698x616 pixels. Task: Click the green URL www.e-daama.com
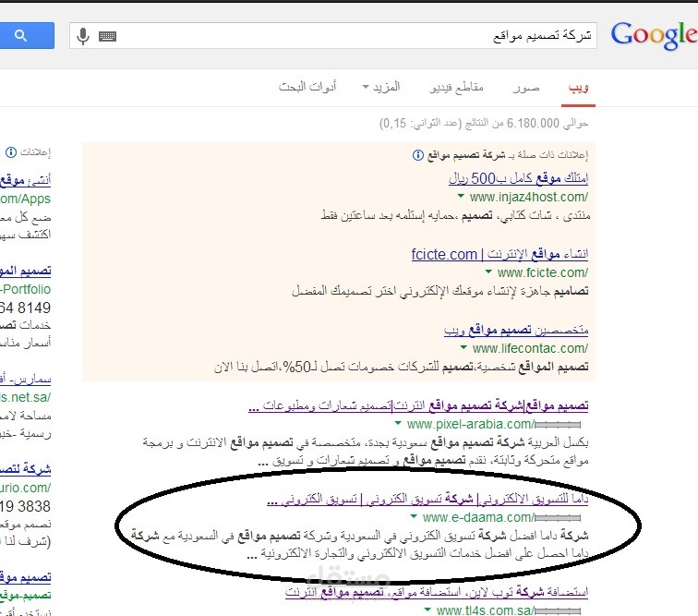coord(478,517)
